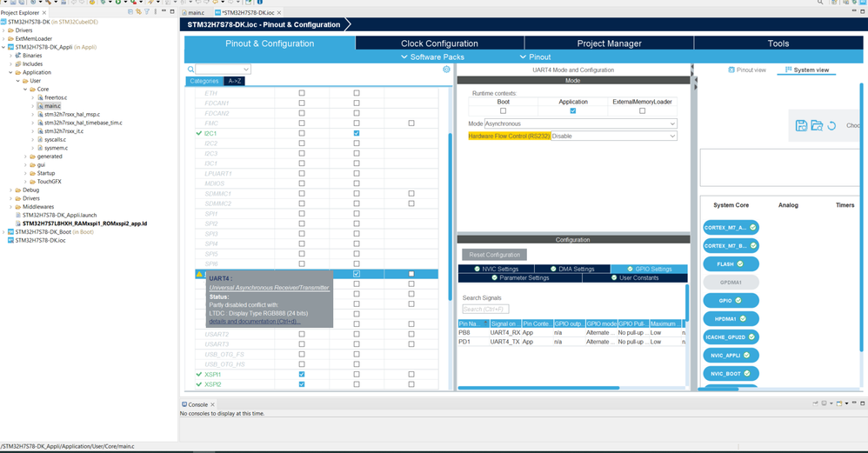Open Hardware Flow Control Disable dropdown

[x=614, y=136]
